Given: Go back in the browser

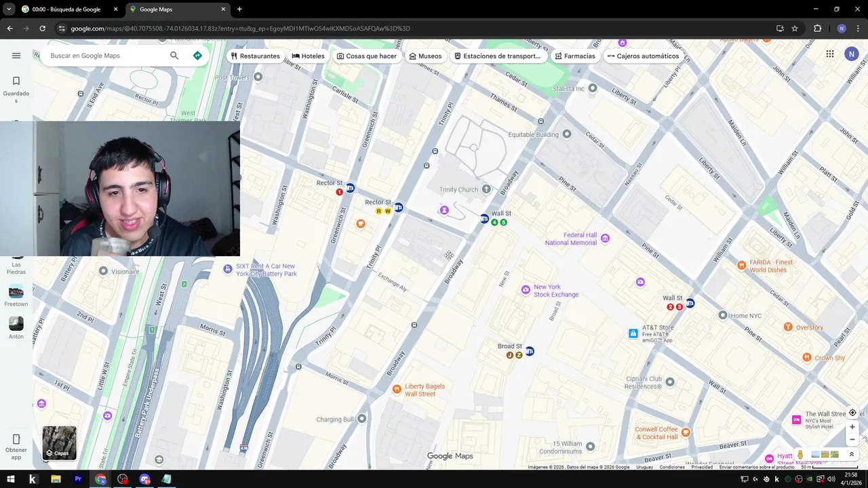Looking at the screenshot, I should [x=9, y=28].
